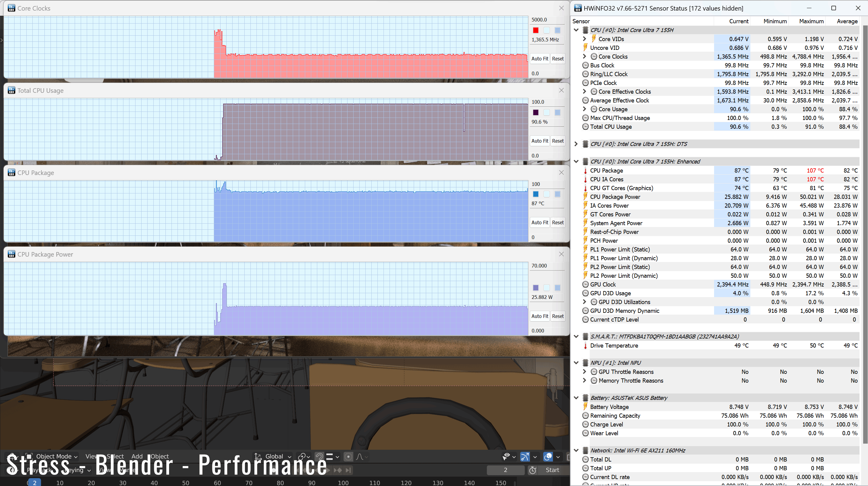Click the clock icon beside Ring/LLC Clock
Screen dimensions: 868x486
(585, 74)
